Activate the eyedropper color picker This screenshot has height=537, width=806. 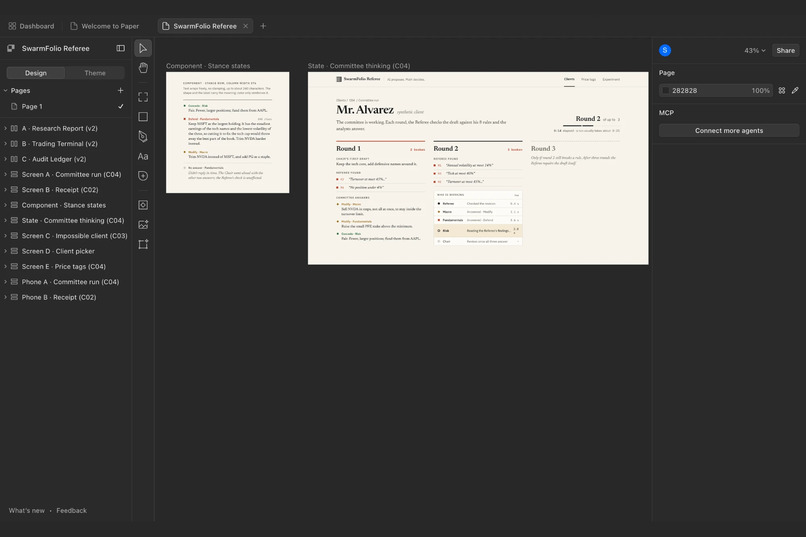795,90
